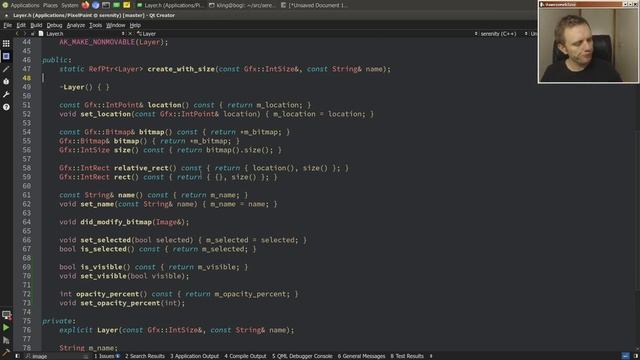Open the Analyze menu
Viewport: 640px width, 360px height.
click(76, 25)
